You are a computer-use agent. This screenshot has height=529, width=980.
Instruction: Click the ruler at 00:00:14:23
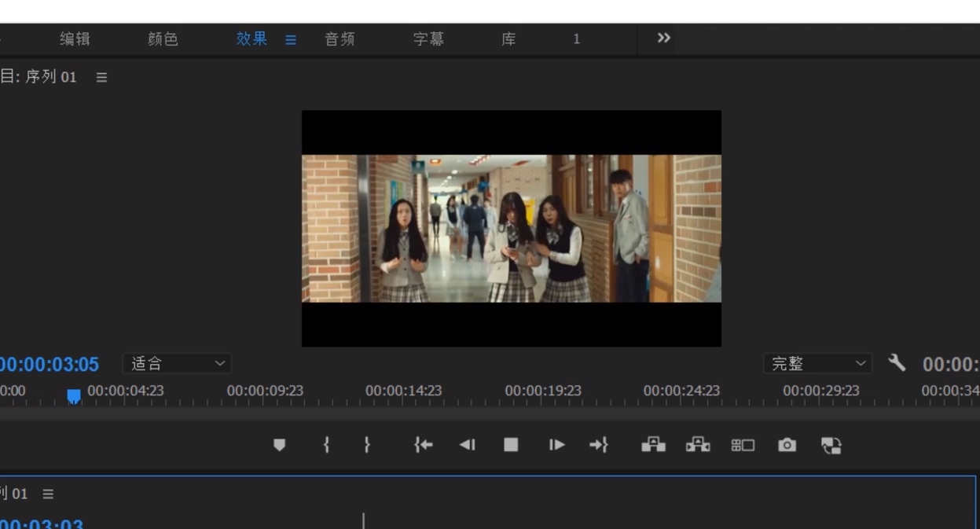click(x=403, y=391)
